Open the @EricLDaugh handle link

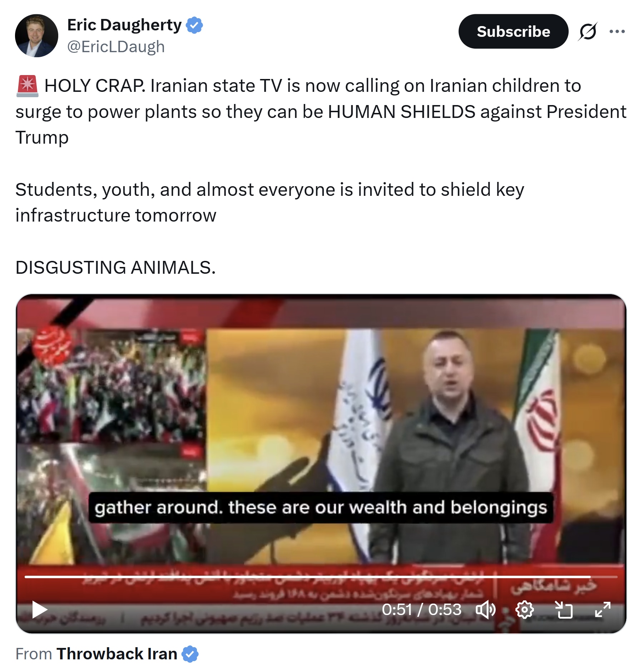[116, 47]
